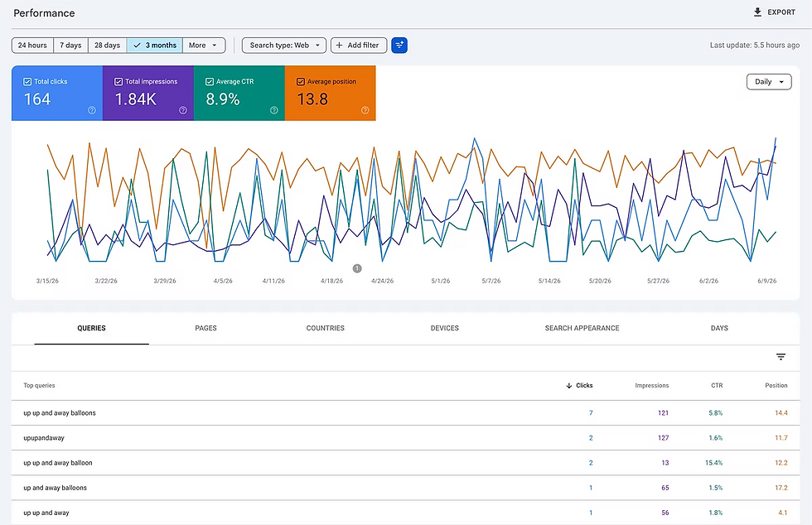Sort table by Position column

[x=776, y=385]
